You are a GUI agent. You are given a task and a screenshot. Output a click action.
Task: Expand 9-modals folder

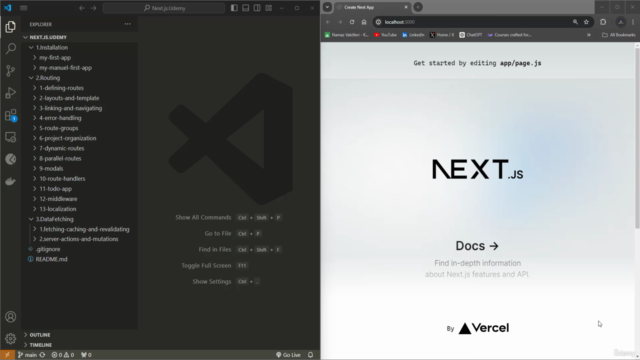coord(79,169)
